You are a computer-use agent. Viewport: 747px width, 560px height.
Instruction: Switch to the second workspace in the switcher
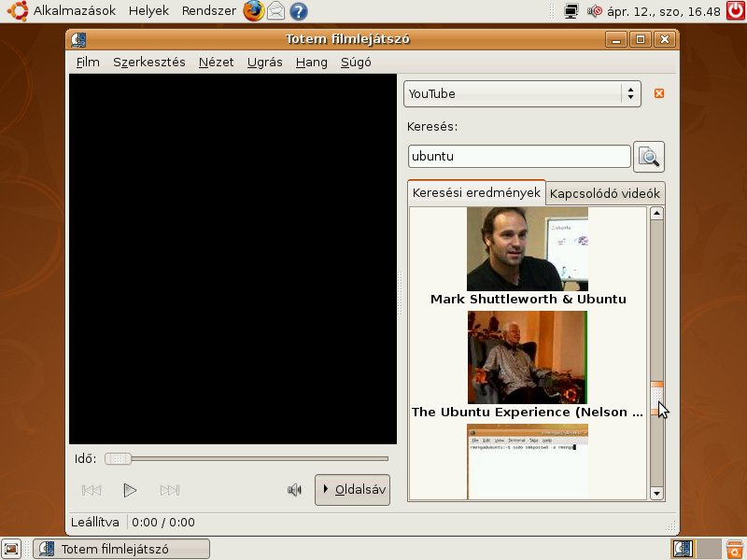pos(709,549)
